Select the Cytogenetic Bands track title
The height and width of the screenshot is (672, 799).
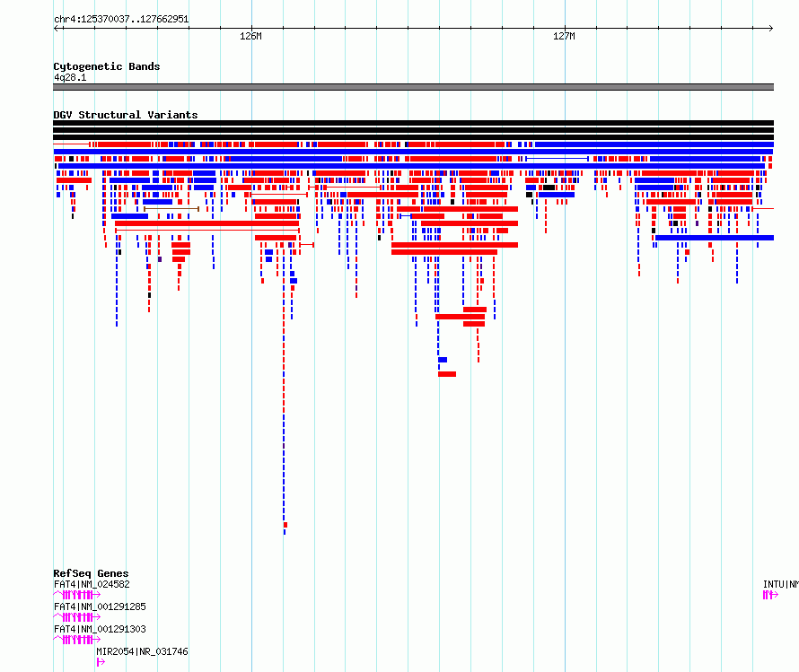point(107,66)
